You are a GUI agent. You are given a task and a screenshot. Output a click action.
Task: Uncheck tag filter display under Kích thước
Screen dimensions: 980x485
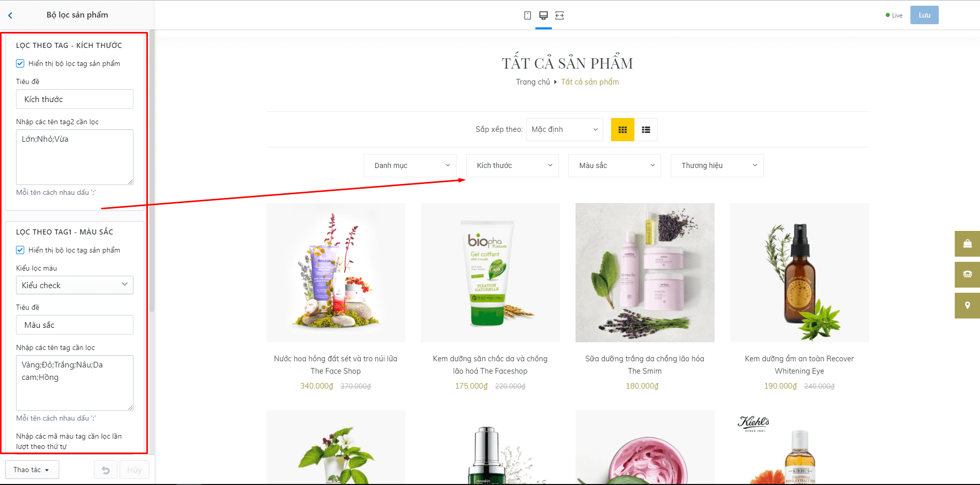click(x=20, y=63)
